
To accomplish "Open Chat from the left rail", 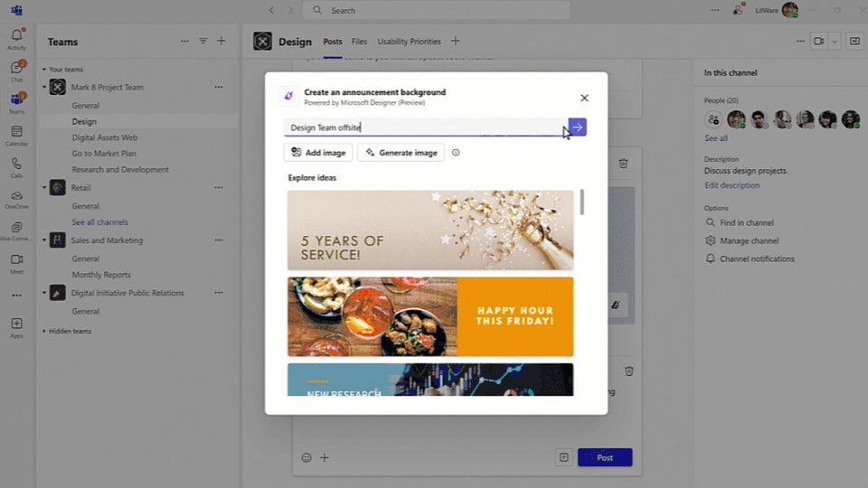I will click(x=16, y=70).
